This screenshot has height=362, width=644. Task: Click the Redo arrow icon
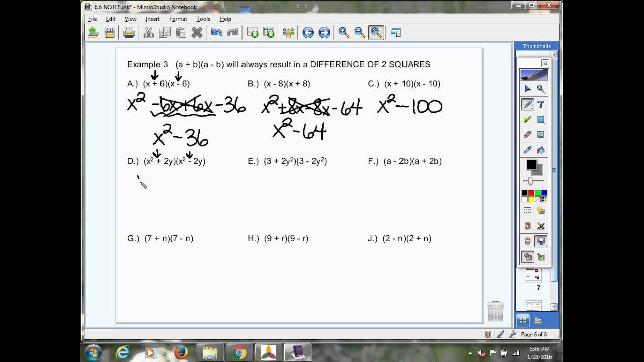point(232,33)
